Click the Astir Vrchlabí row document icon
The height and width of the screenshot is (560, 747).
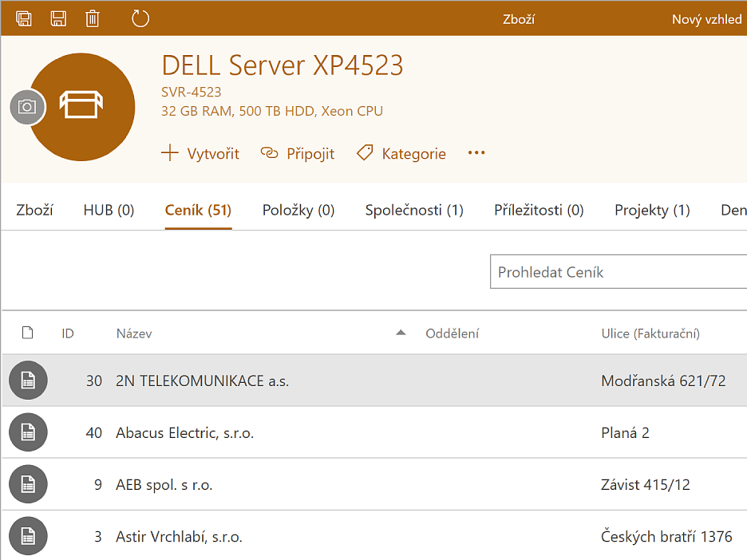28,536
